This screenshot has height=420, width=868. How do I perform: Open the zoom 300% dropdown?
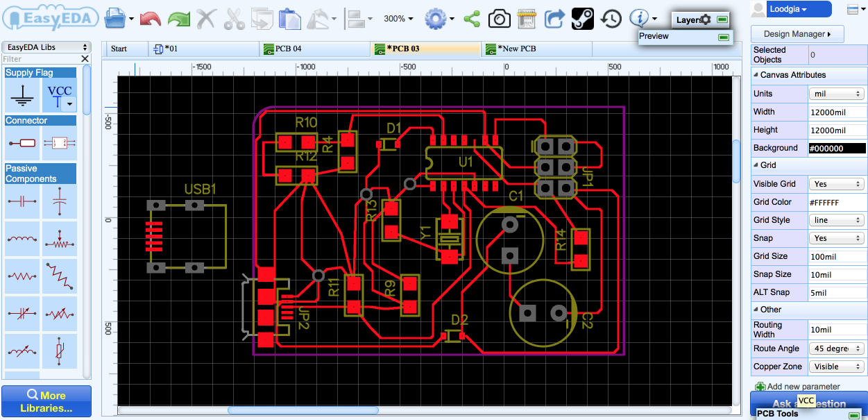click(x=399, y=19)
